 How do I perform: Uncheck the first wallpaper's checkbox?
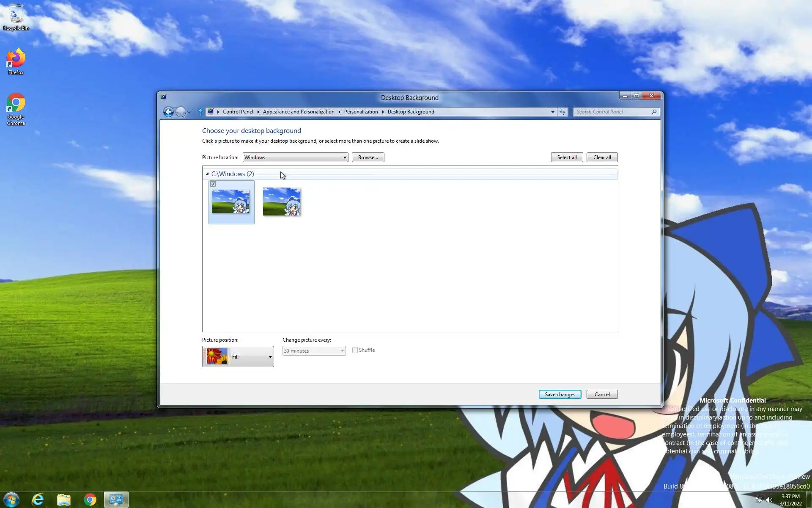[x=213, y=184]
